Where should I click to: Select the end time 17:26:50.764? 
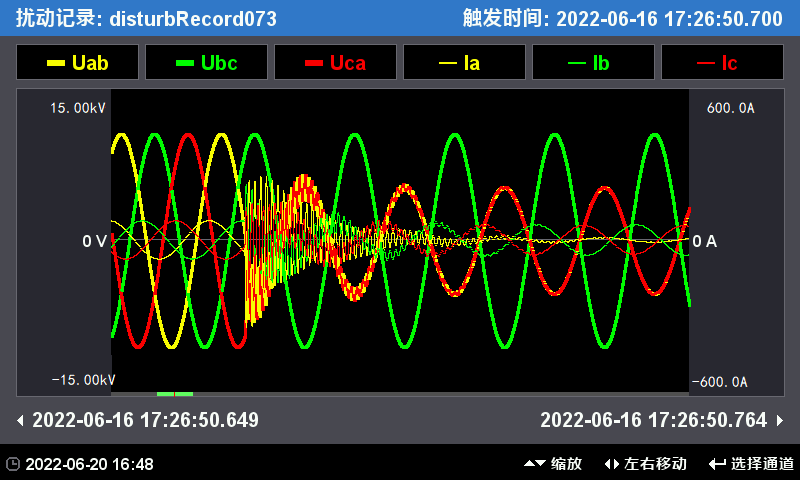pyautogui.click(x=653, y=420)
